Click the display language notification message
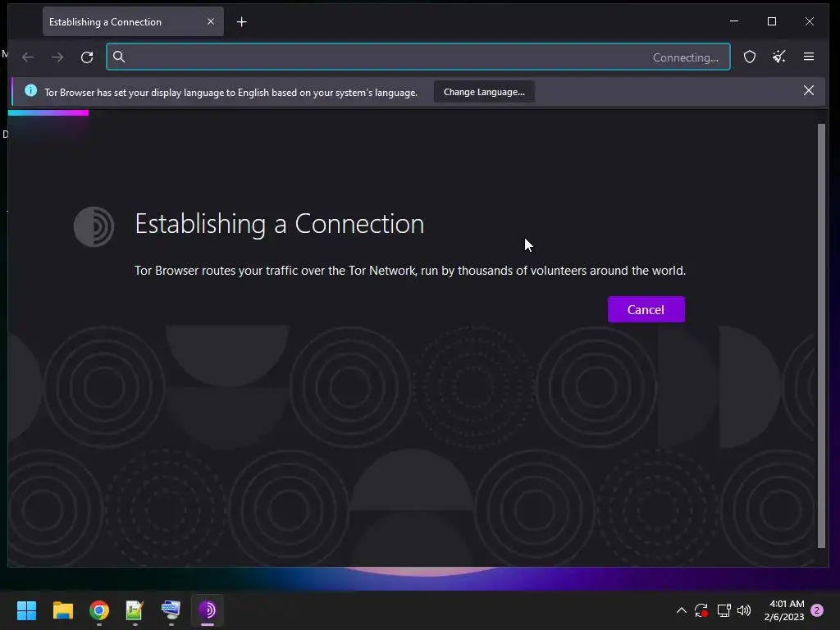 231,93
